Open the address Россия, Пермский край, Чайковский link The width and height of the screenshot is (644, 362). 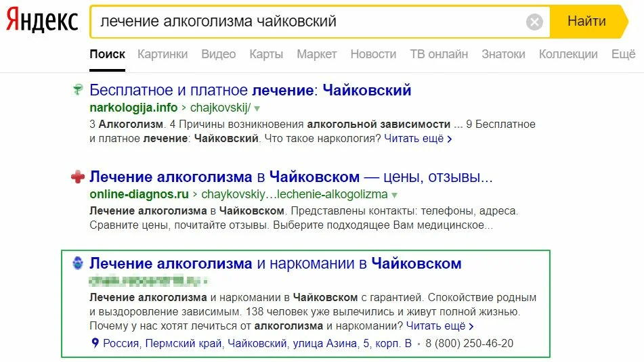(257, 343)
